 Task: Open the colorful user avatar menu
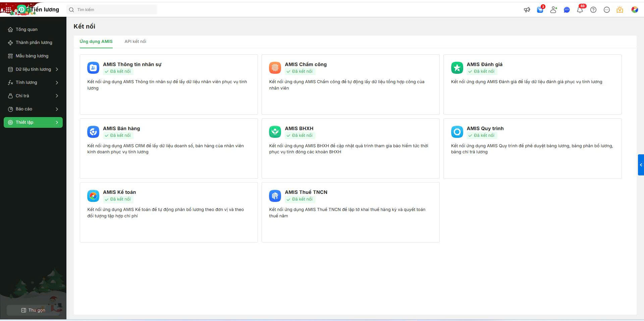pos(635,10)
